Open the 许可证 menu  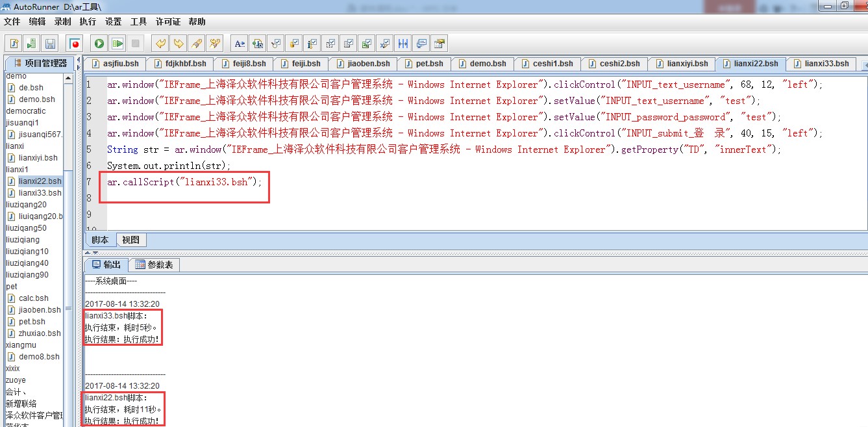(167, 21)
